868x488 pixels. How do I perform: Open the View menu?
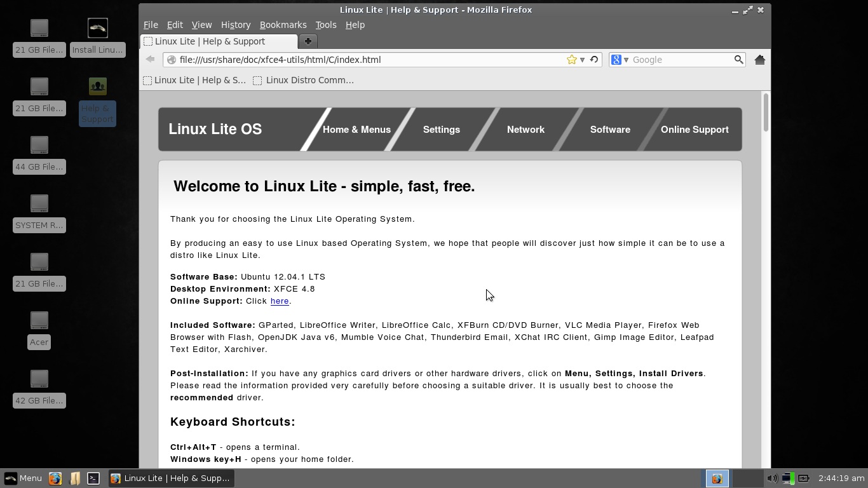point(201,25)
